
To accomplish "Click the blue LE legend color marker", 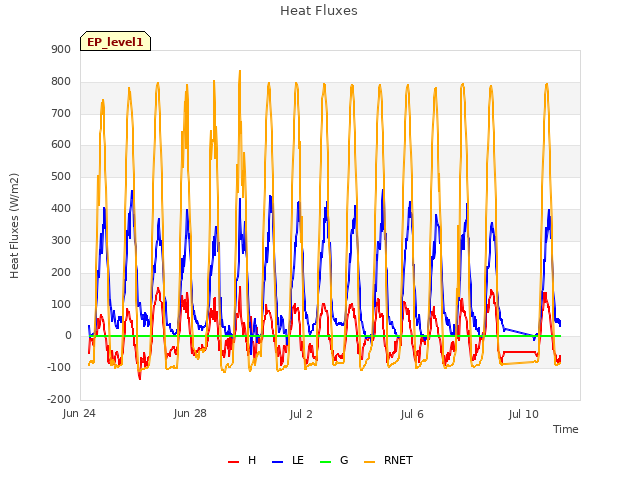I will [277, 462].
